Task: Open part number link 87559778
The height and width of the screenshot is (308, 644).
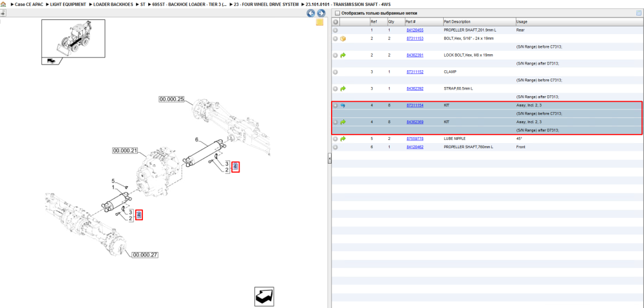Action: click(415, 139)
